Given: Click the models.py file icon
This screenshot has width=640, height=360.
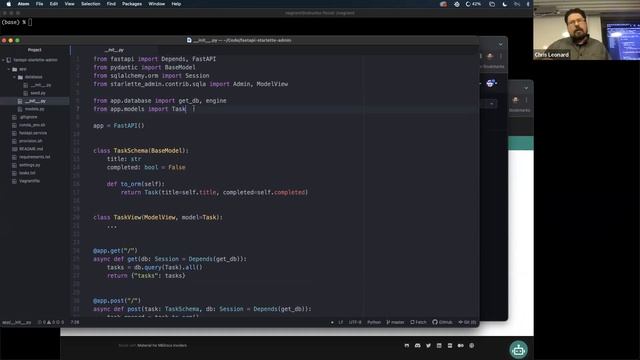Looking at the screenshot, I should (20, 109).
